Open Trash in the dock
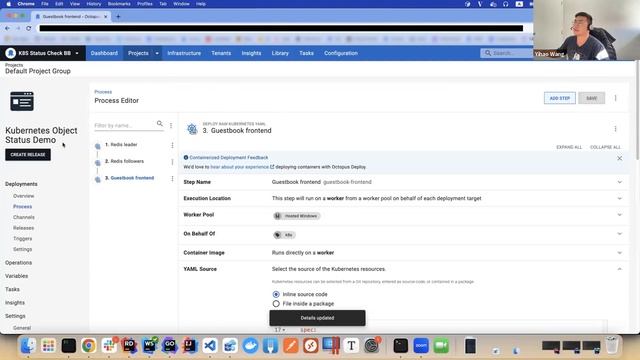Screen dimensions: 640x360 click(611, 345)
